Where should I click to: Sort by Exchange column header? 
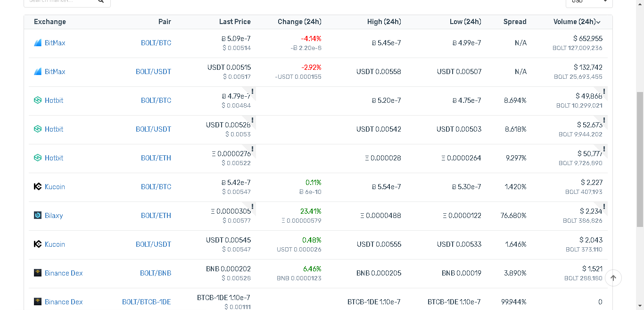point(50,22)
